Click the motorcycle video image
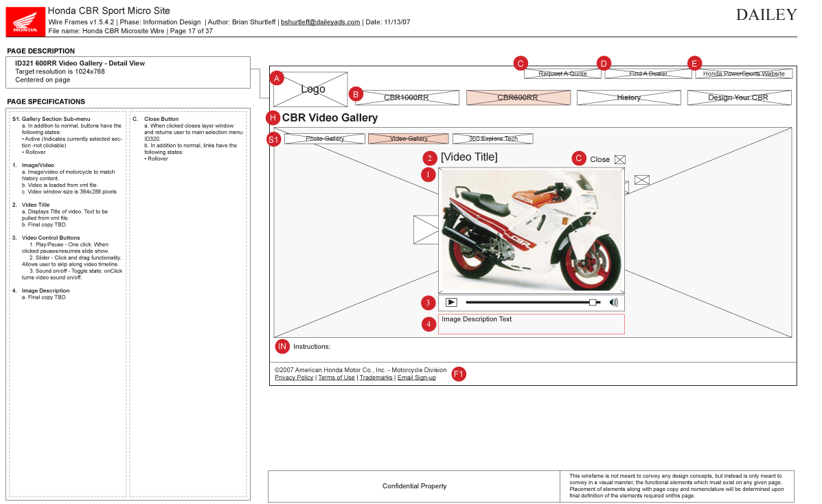The height and width of the screenshot is (504, 822). coord(531,230)
